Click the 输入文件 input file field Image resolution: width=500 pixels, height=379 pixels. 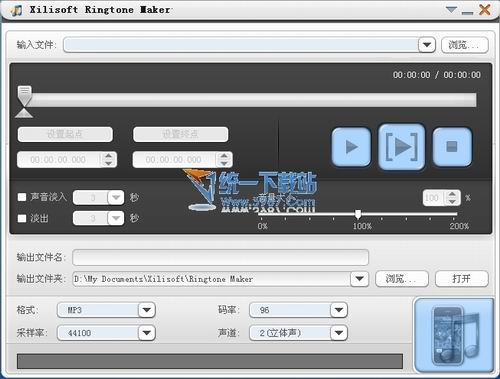coord(241,45)
